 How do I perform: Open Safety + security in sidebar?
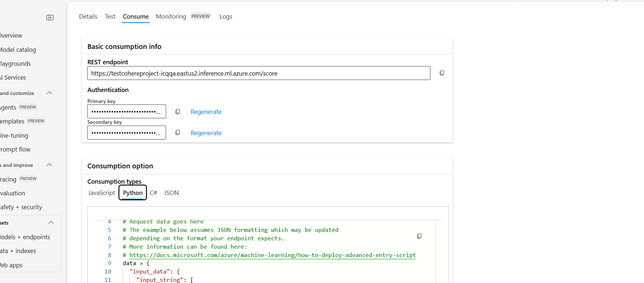(21, 207)
